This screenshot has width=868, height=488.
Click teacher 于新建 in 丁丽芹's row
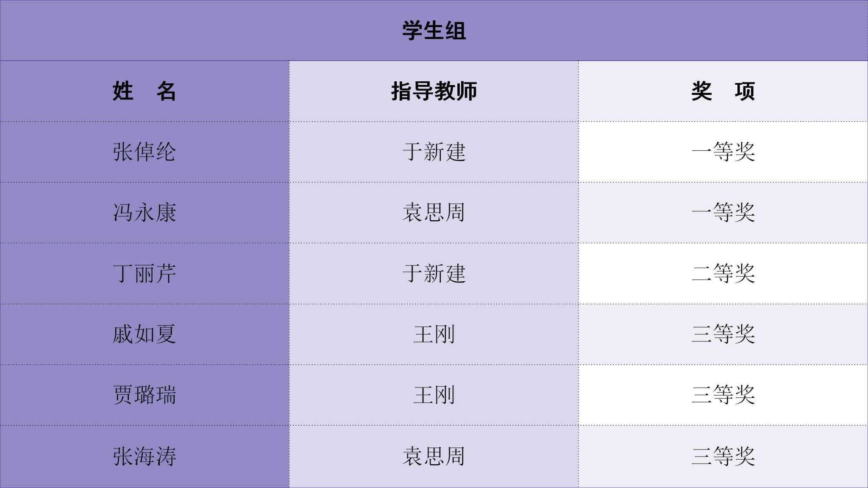point(434,273)
